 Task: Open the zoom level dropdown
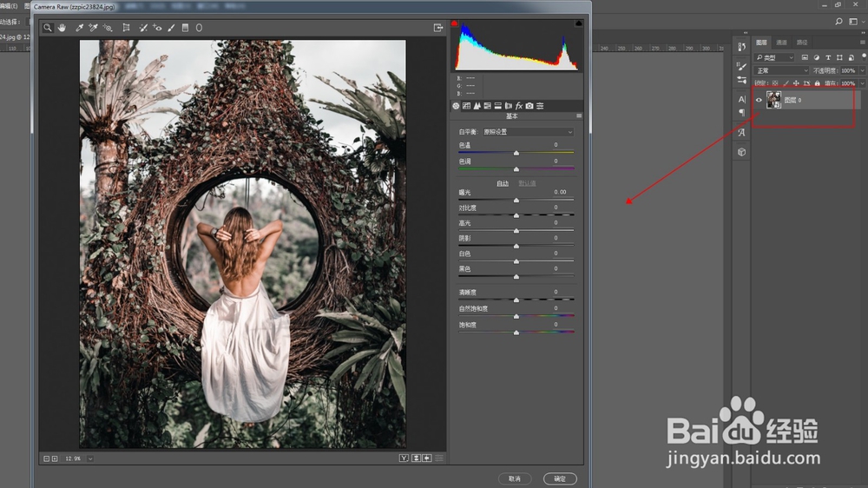(x=90, y=458)
